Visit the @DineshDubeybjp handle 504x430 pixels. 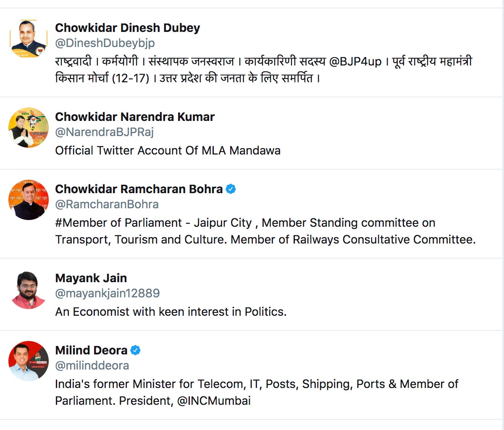105,43
